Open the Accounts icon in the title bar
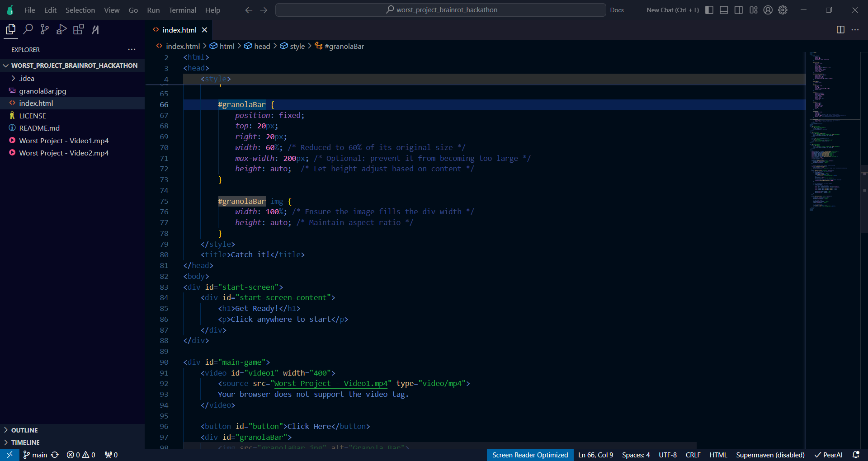This screenshot has height=461, width=868. pos(768,10)
